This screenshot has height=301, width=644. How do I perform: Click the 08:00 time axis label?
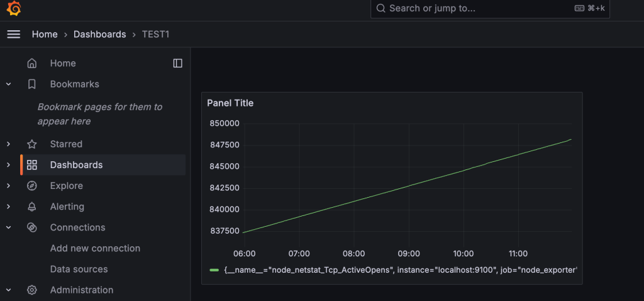click(x=354, y=253)
